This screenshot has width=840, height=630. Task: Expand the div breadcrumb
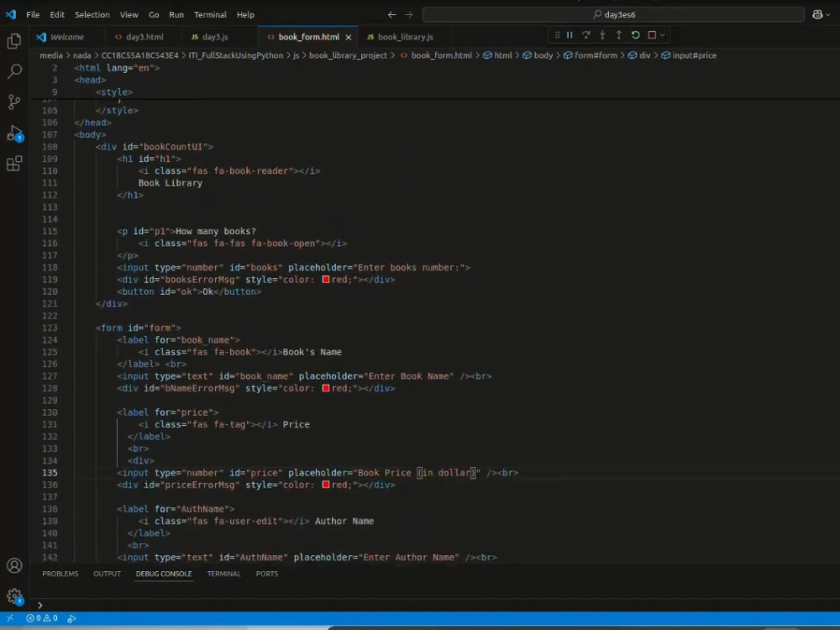tap(639, 55)
